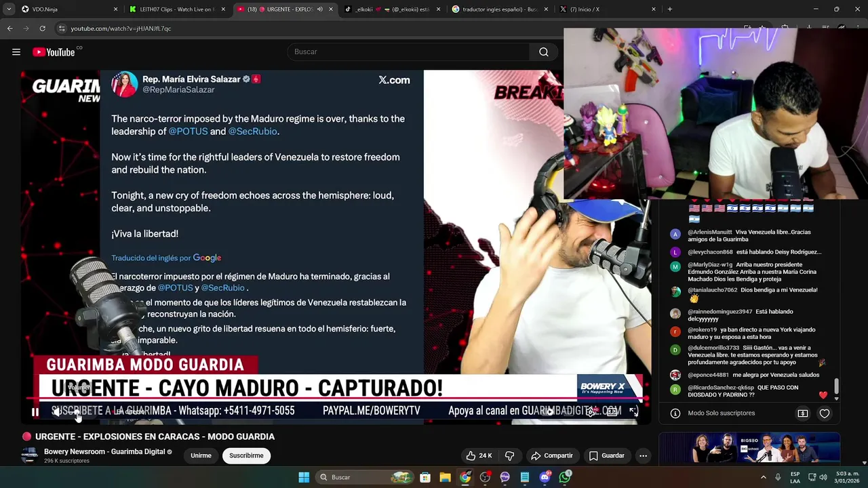
Task: Click the browser address bar URL
Action: click(121, 28)
